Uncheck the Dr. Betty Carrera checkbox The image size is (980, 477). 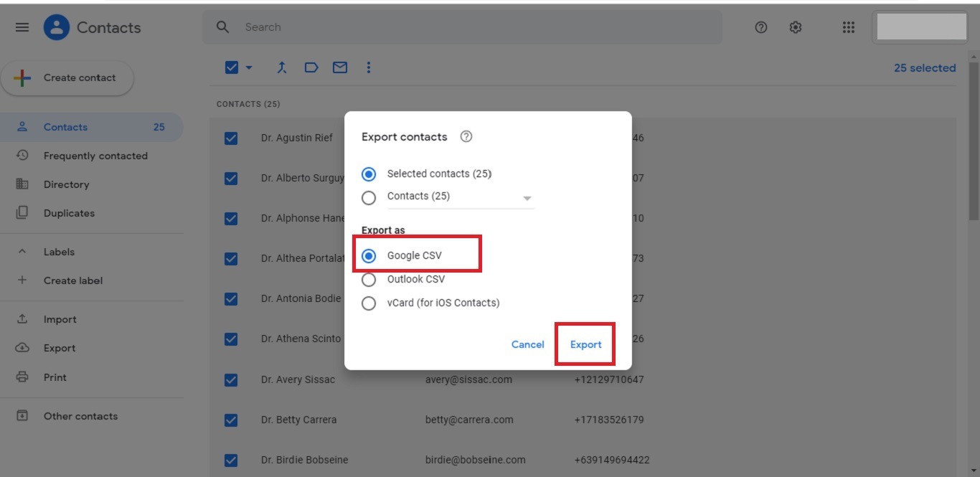tap(231, 420)
